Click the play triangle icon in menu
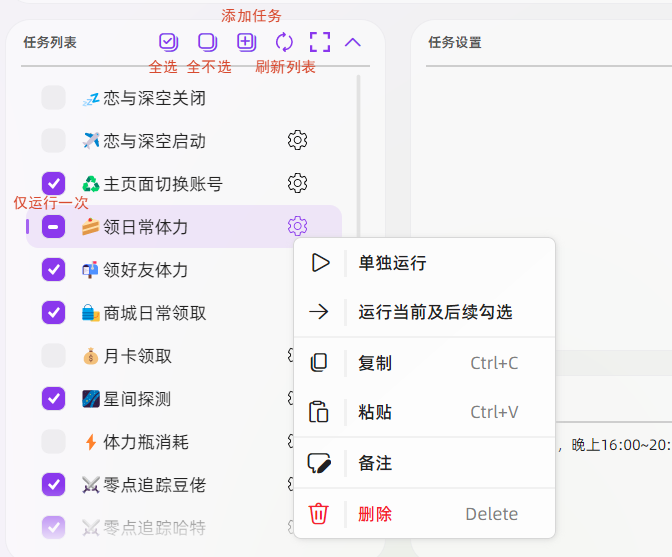This screenshot has height=557, width=672. (321, 263)
